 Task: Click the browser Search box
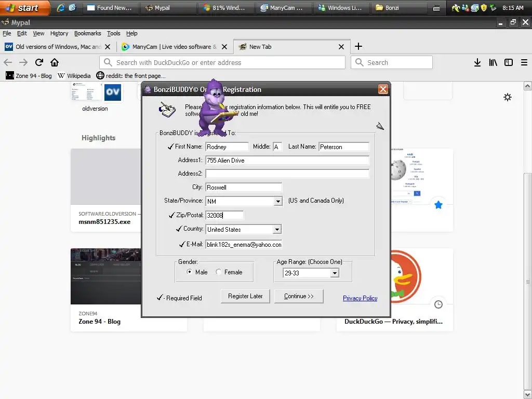coord(392,62)
